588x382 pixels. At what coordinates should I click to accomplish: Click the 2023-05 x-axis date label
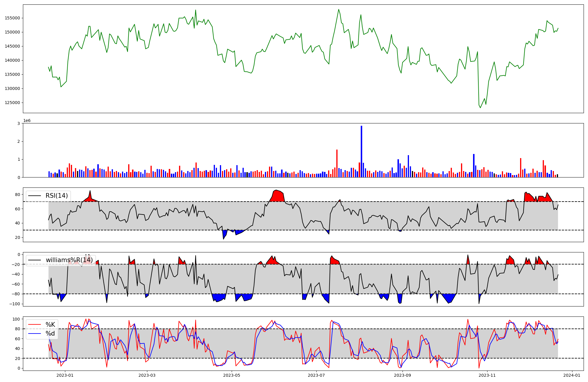coord(232,375)
